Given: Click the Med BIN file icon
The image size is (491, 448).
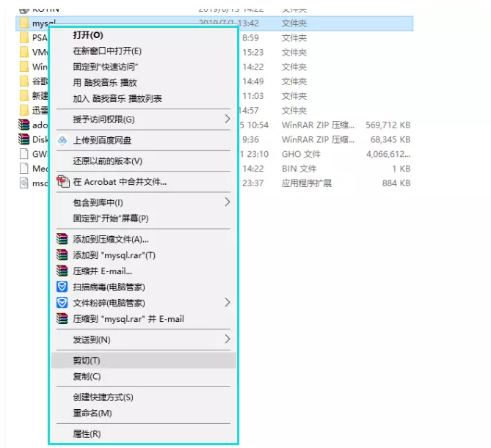Looking at the screenshot, I should coord(23,169).
